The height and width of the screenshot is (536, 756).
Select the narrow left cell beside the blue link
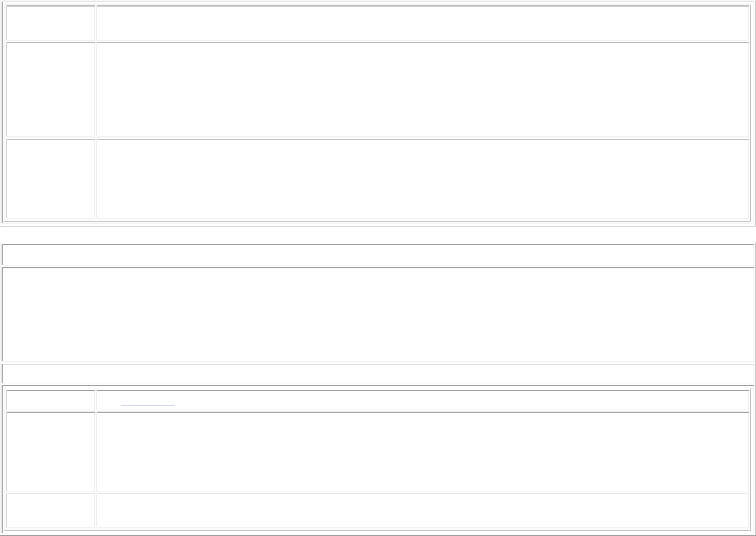tap(51, 400)
